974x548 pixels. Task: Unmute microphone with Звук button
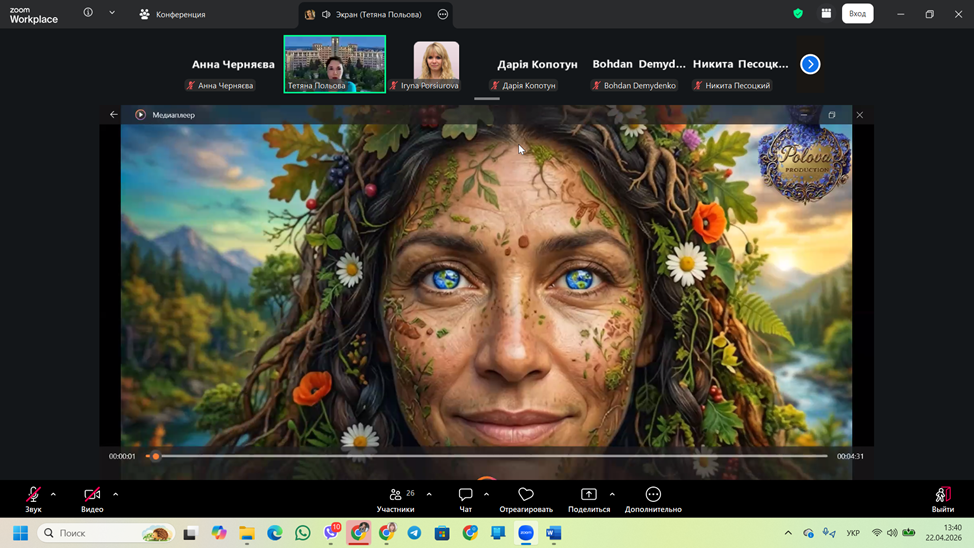34,500
